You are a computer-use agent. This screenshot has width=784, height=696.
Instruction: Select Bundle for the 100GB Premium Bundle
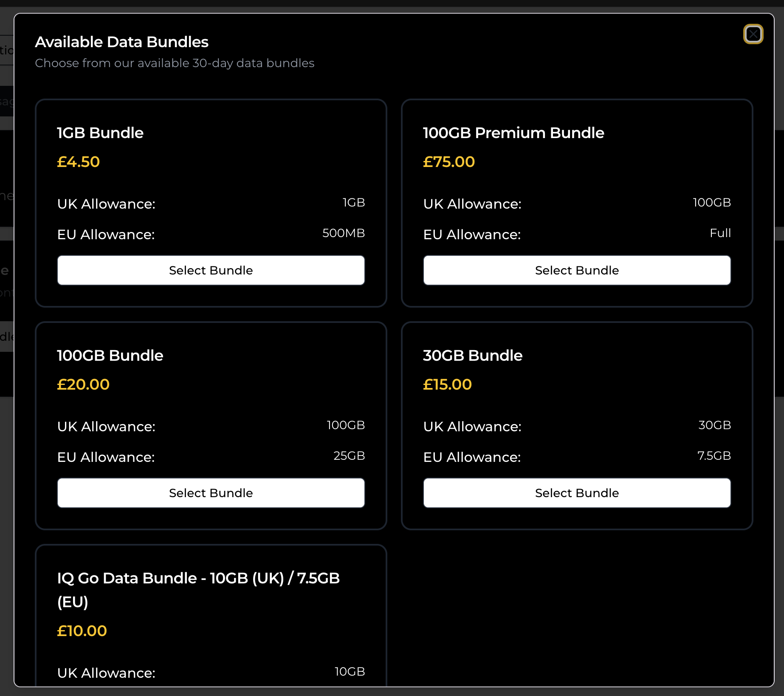577,270
